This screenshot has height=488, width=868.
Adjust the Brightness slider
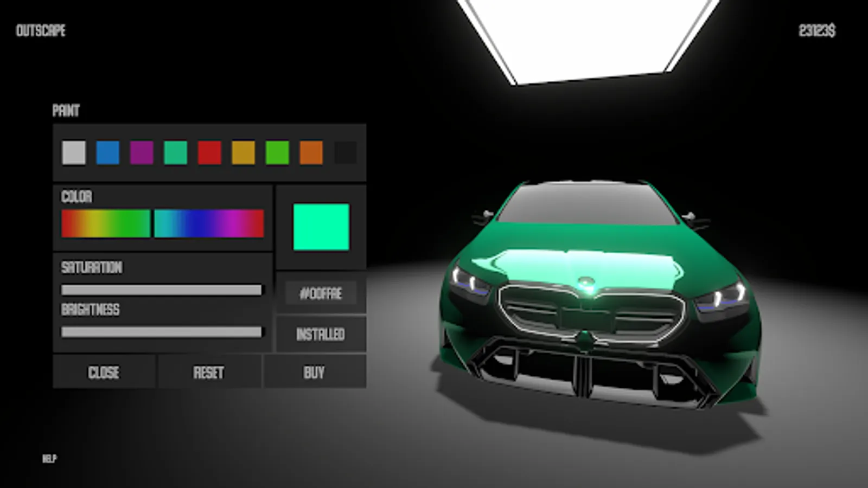162,332
